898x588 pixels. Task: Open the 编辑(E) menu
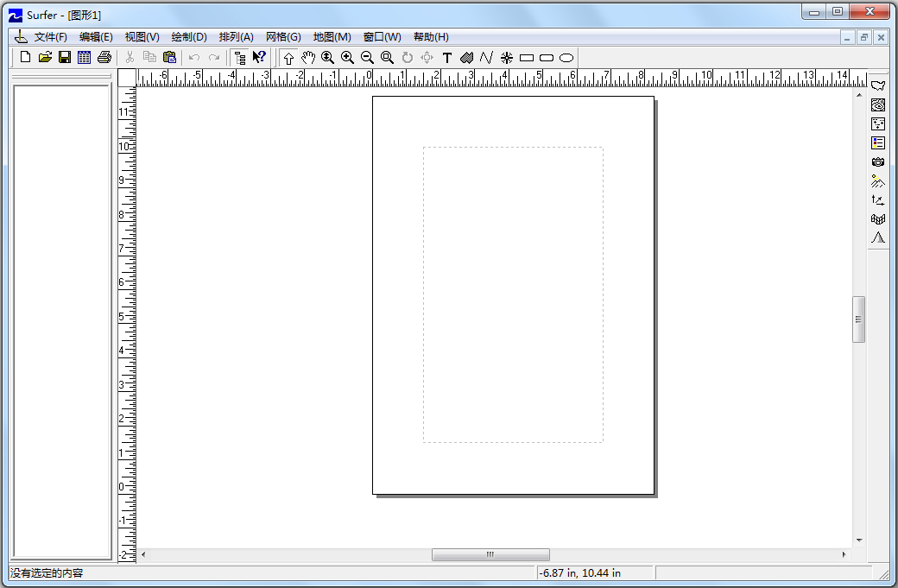click(96, 36)
